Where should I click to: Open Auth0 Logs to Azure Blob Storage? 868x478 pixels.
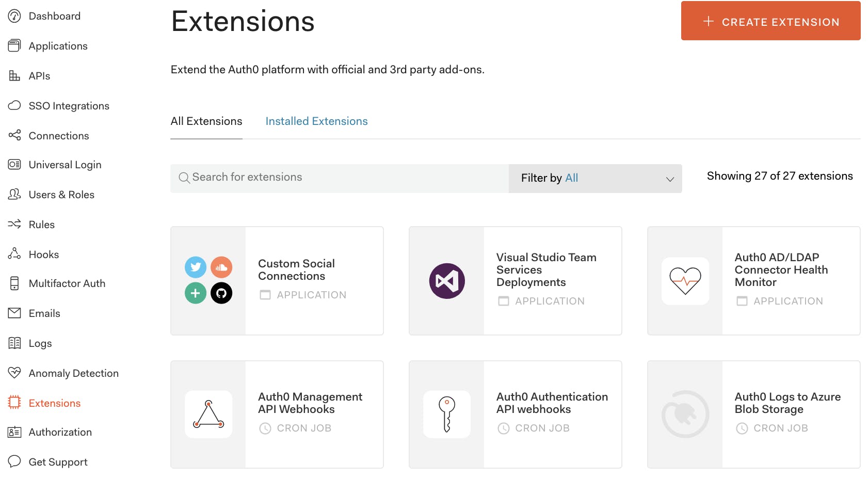tap(787, 403)
